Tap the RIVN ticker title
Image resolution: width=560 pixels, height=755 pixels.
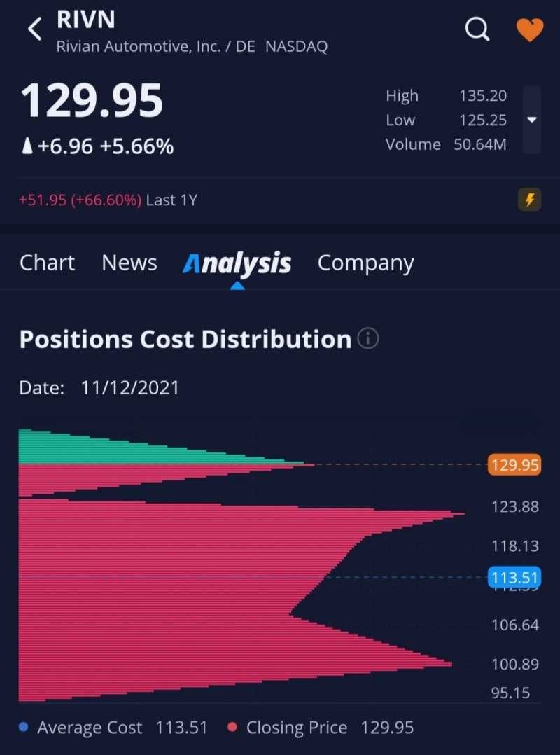[x=85, y=20]
